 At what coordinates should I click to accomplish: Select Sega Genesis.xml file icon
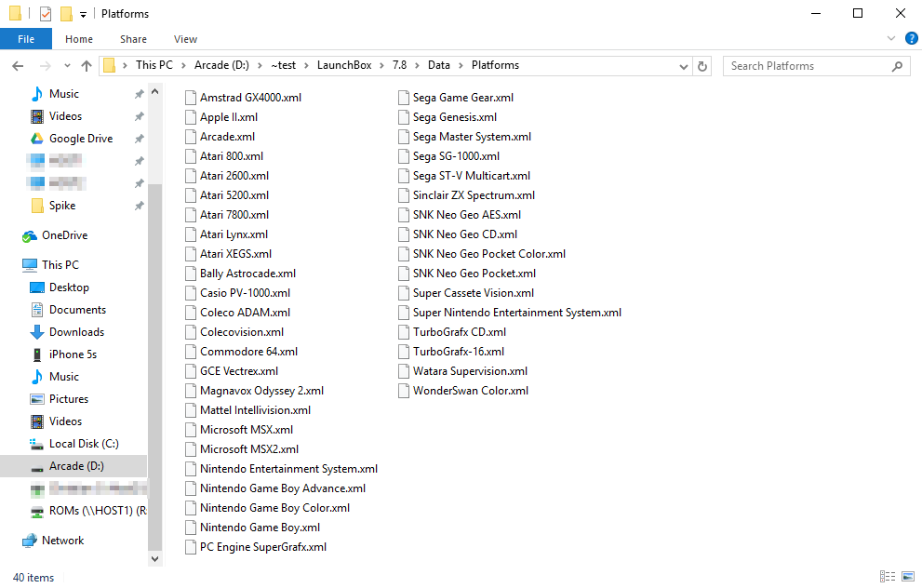(x=404, y=117)
